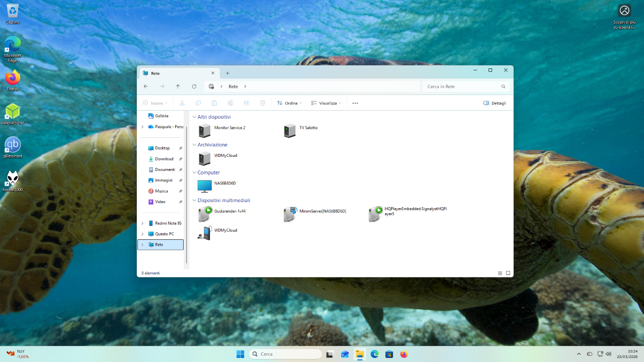Viewport: 644px width, 362px height.
Task: Add a new tab in File Explorer
Action: (x=227, y=73)
